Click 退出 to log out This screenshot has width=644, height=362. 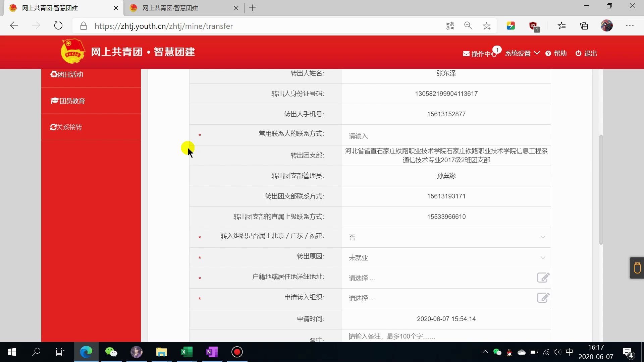point(586,53)
